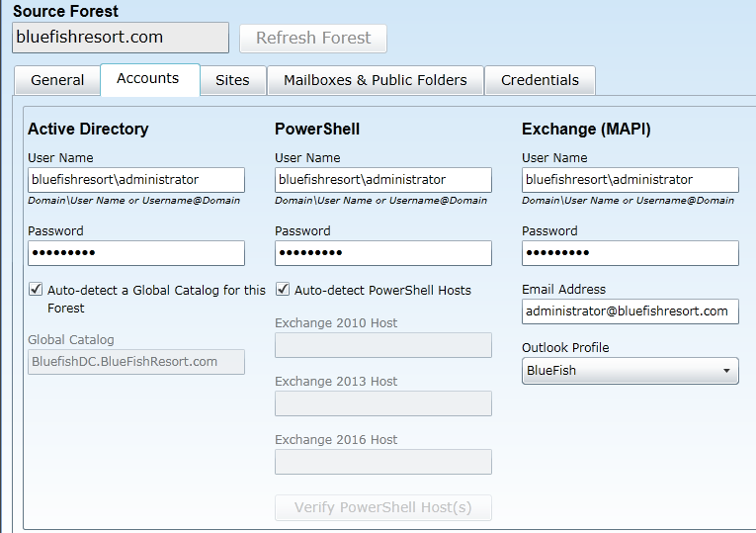Focus the Exchange (MAPI) User Name field
Viewport: 756px width, 533px height.
coord(630,180)
